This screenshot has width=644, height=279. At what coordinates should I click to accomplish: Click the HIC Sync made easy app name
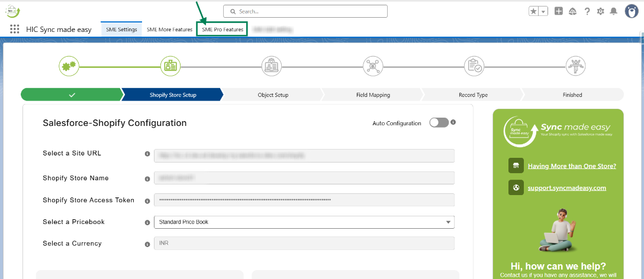(59, 30)
